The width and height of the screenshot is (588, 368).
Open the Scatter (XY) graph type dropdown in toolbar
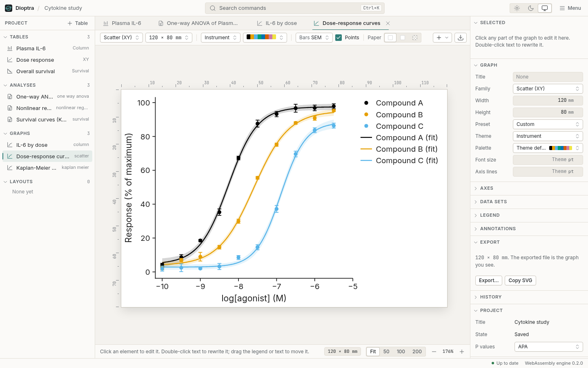[121, 38]
